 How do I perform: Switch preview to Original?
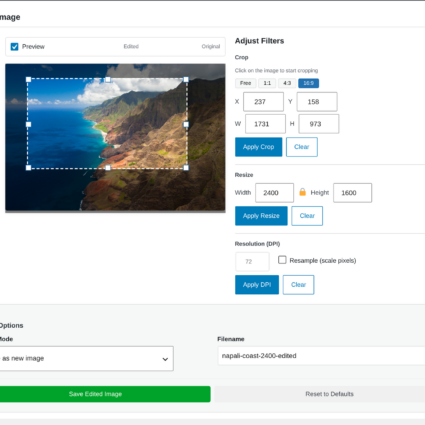point(211,46)
